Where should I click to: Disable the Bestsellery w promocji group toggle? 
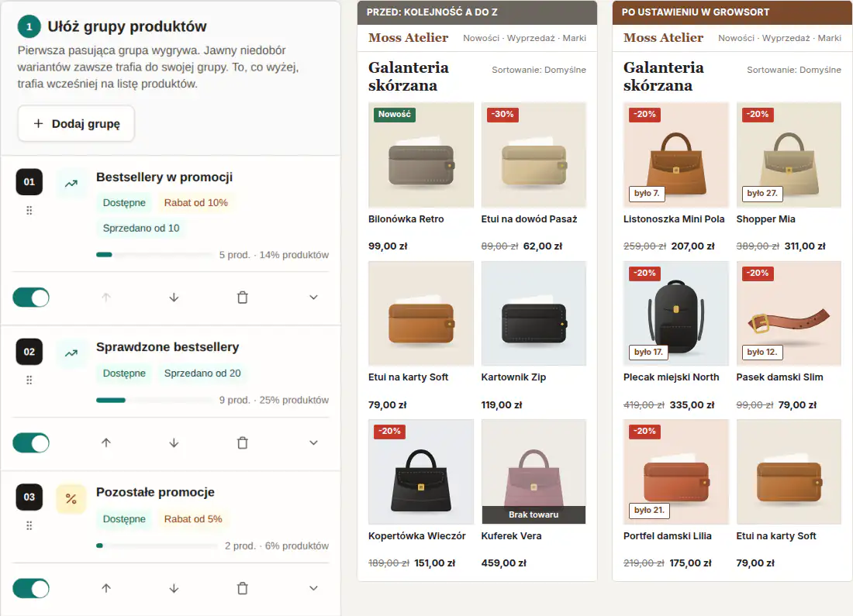pyautogui.click(x=31, y=298)
